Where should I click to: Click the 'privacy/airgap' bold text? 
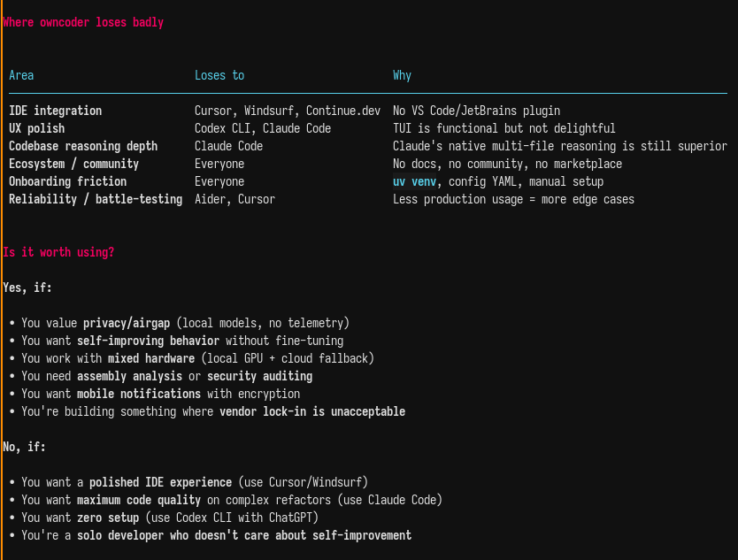click(x=127, y=323)
